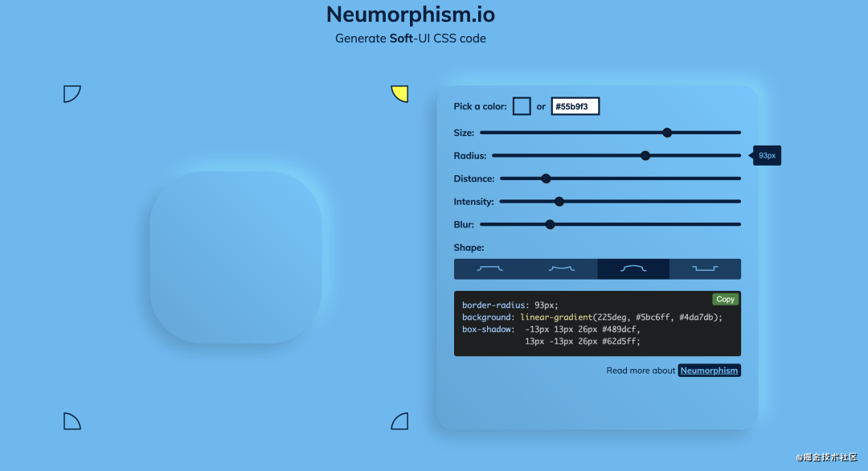Click the Distance slider handle
868x471 pixels.
pyautogui.click(x=546, y=178)
